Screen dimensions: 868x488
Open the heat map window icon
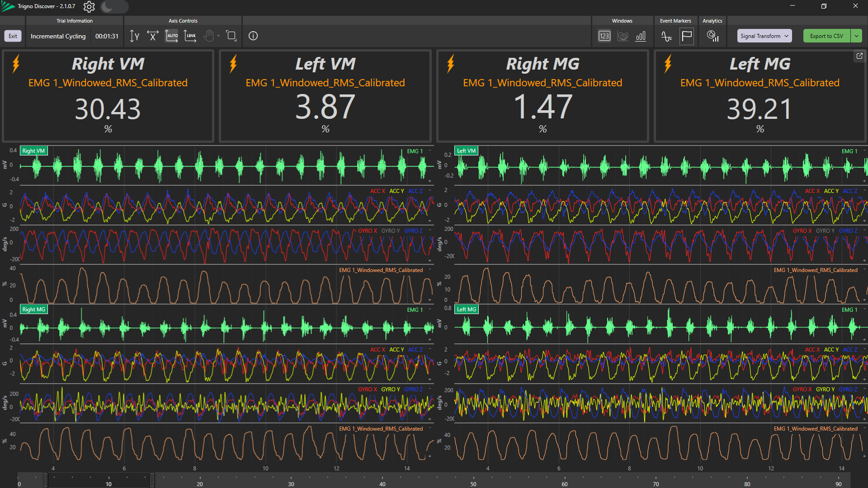pyautogui.click(x=623, y=36)
